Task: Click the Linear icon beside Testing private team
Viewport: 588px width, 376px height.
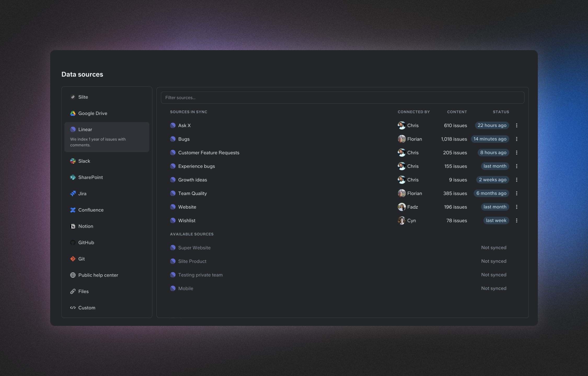Action: pos(173,275)
